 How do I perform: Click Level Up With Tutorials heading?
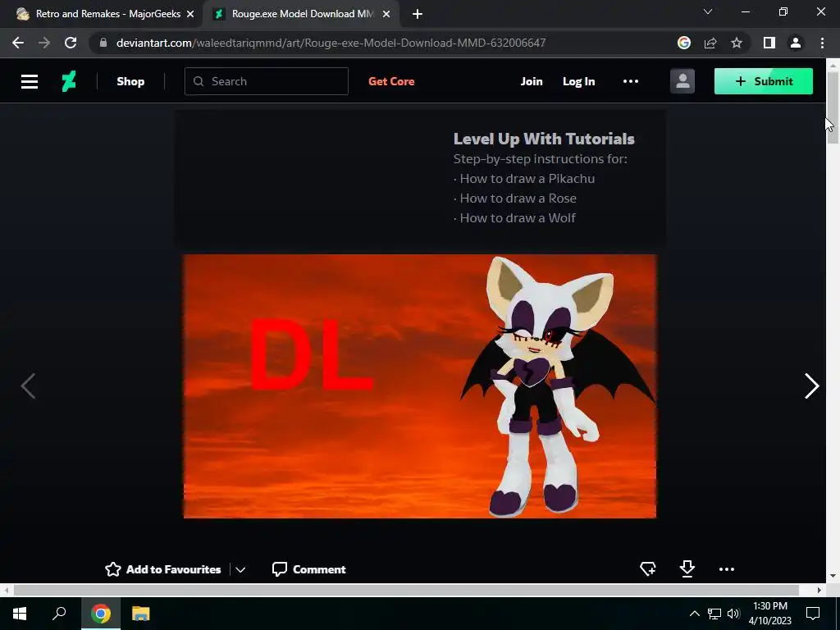tap(544, 139)
